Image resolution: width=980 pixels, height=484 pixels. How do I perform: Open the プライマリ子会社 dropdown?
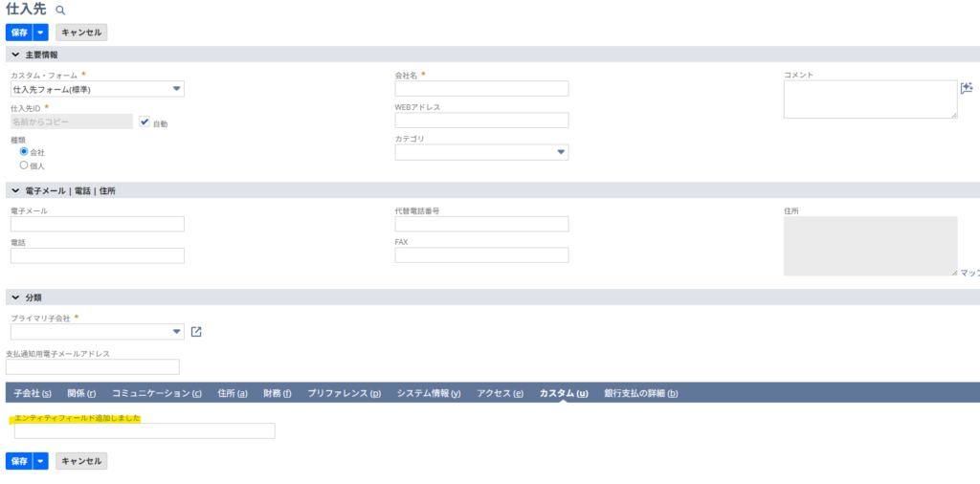click(97, 332)
